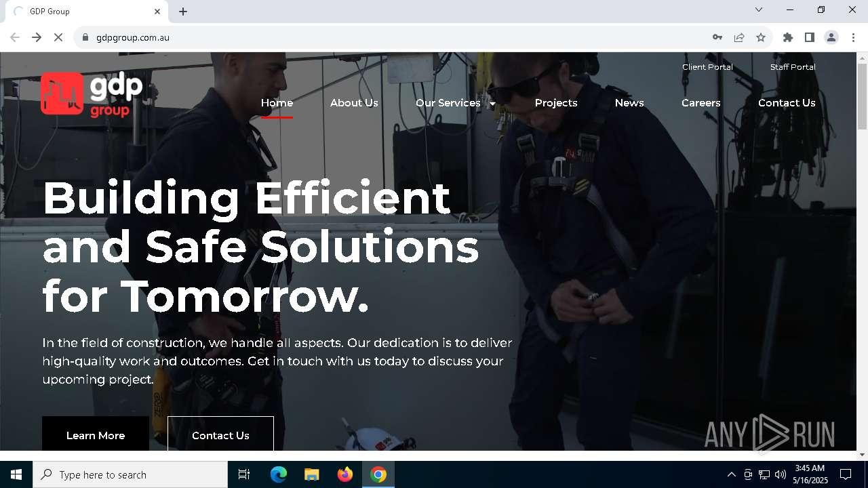Open Chrome extensions puzzle icon

[x=788, y=37]
